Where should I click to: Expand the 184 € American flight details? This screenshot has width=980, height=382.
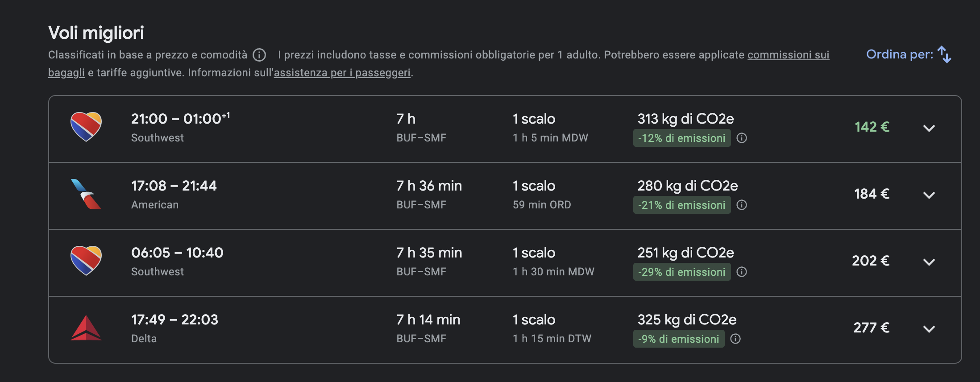coord(929,195)
